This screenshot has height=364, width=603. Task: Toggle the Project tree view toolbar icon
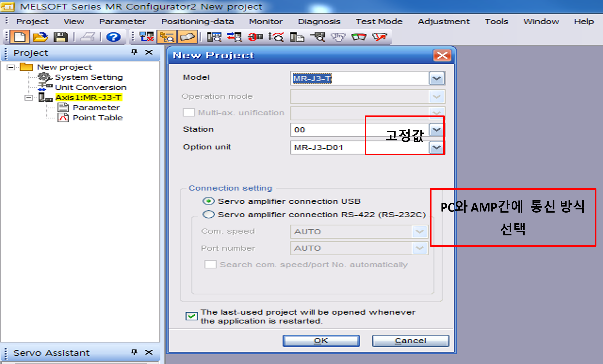tap(167, 37)
